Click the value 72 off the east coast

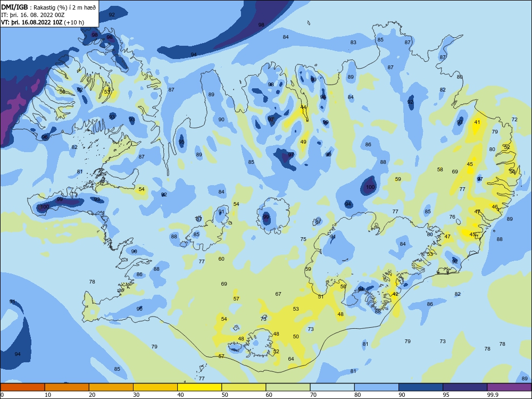[x=514, y=119]
